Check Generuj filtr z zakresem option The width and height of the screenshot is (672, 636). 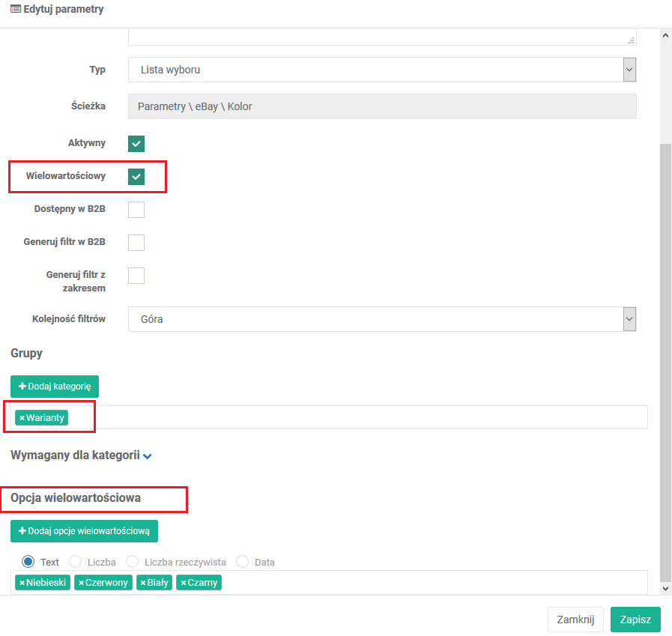tap(136, 276)
